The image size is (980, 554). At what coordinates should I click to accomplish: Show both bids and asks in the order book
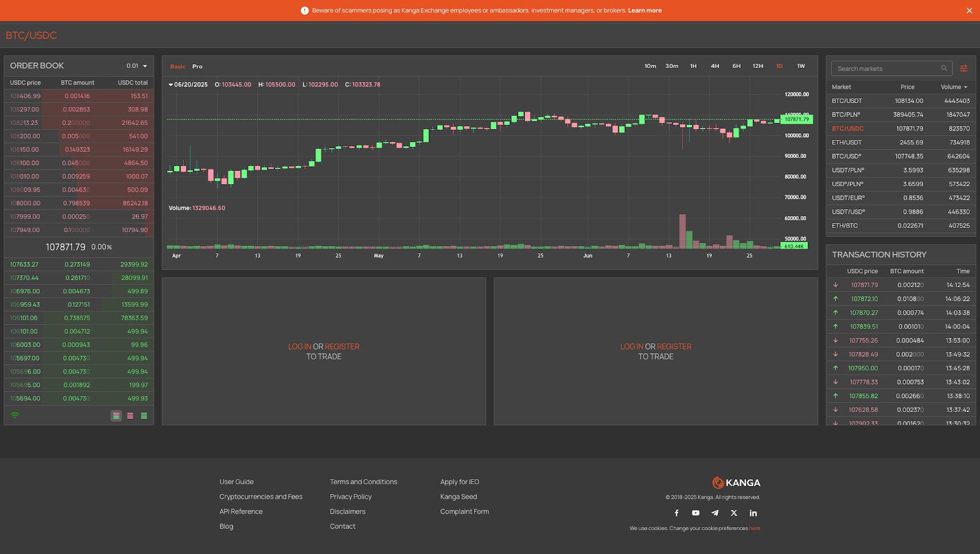116,416
